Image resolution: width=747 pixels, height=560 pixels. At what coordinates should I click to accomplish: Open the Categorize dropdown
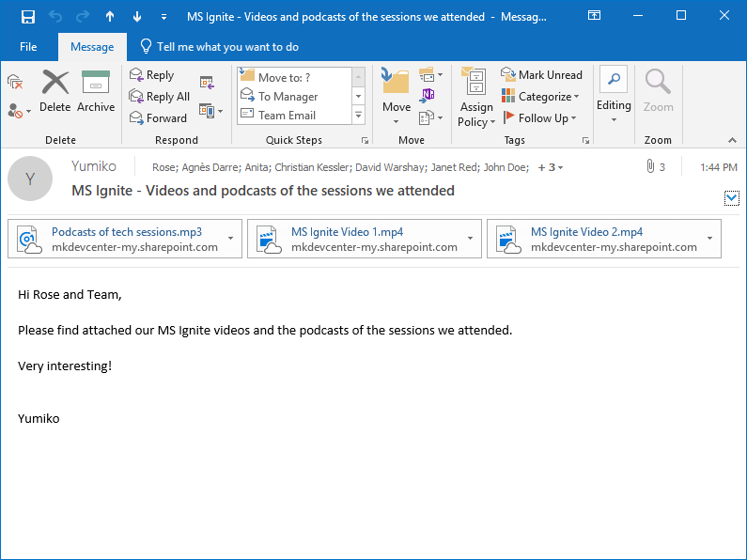540,96
